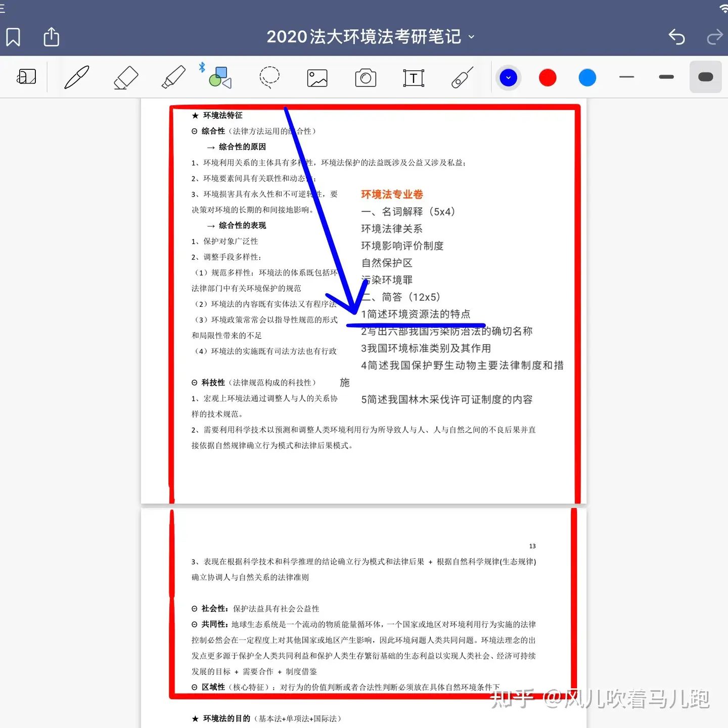The width and height of the screenshot is (728, 728).
Task: Tap the bookmark icon
Action: coord(13,37)
